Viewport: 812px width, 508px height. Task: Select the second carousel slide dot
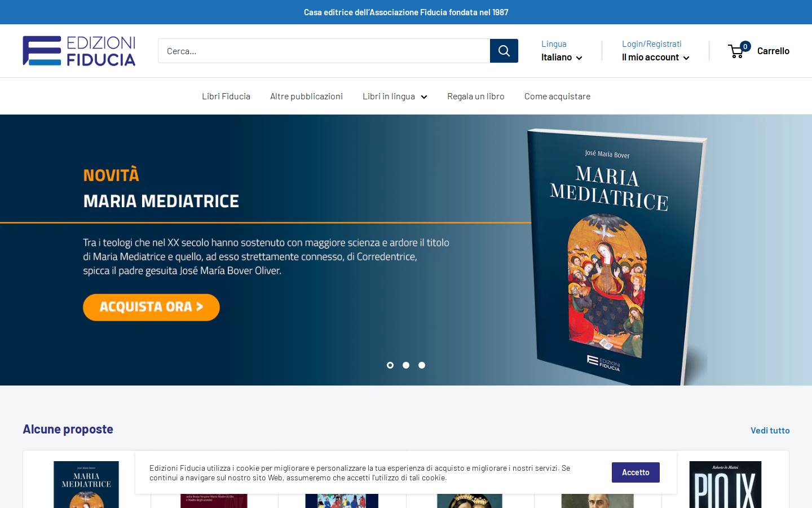click(x=406, y=365)
